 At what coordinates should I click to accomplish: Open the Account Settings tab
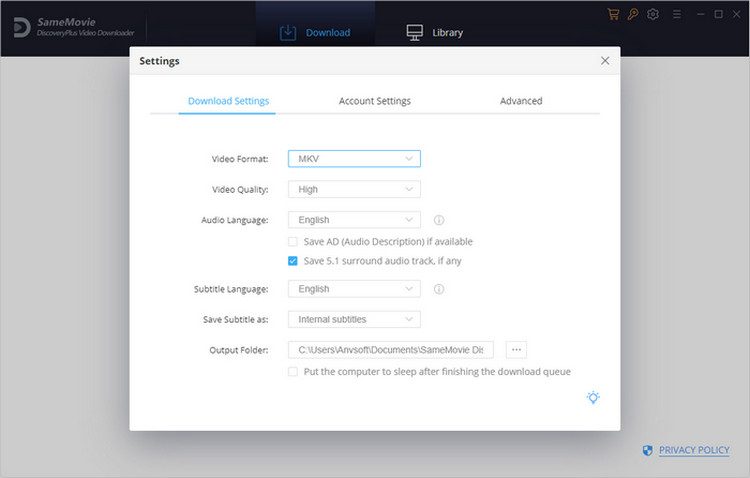tap(375, 101)
